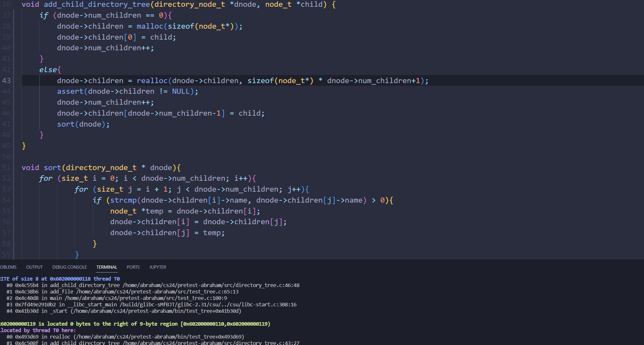Click the malloc call on line 38
644x345 pixels.
tap(150, 26)
